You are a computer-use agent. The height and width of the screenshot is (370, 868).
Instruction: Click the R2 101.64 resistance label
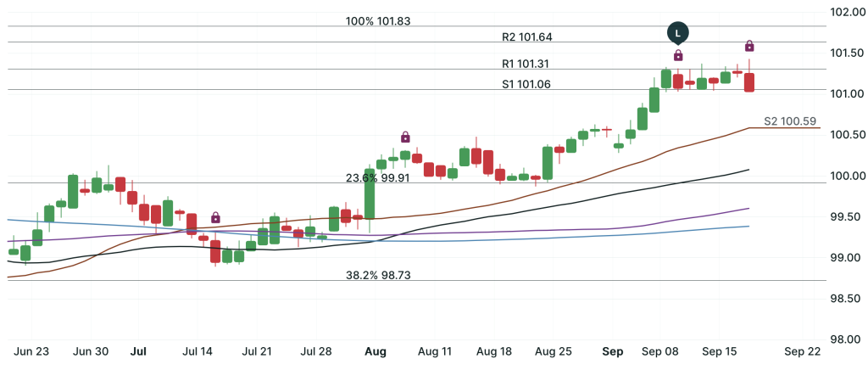[527, 37]
